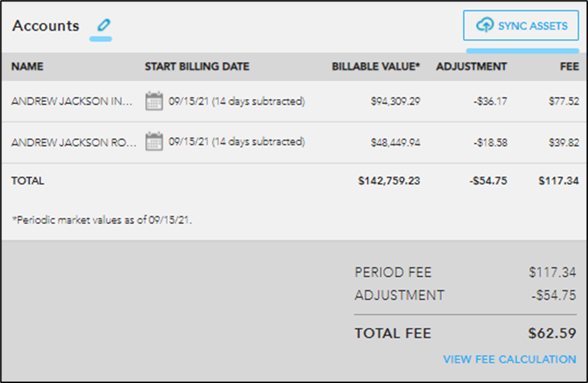Click the -$18.58 adjustment amount
Viewport: 588px width, 383px height.
(490, 142)
